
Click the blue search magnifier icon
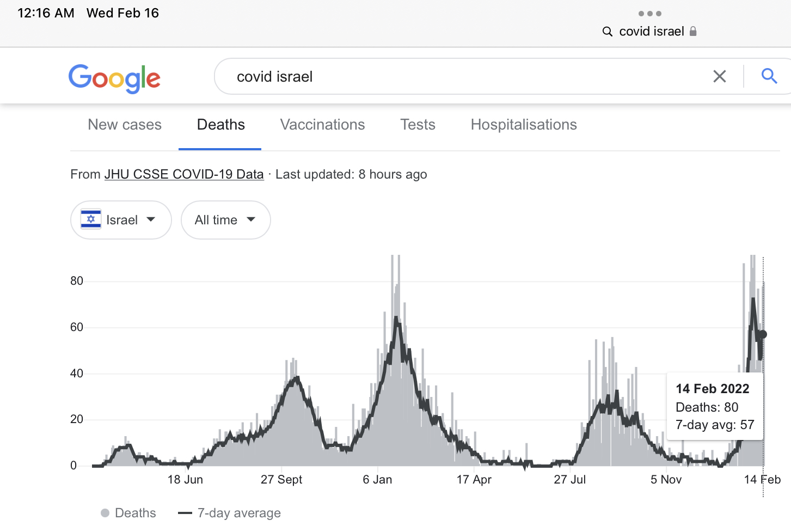[x=769, y=76]
